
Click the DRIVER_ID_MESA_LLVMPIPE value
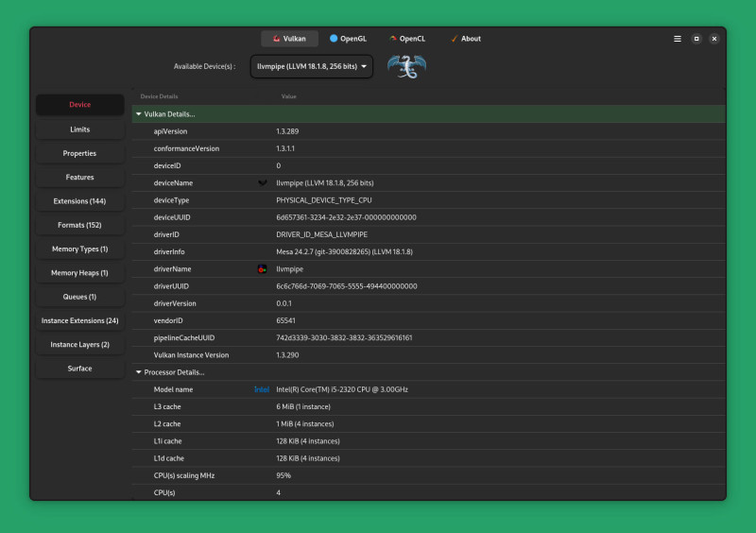[321, 235]
